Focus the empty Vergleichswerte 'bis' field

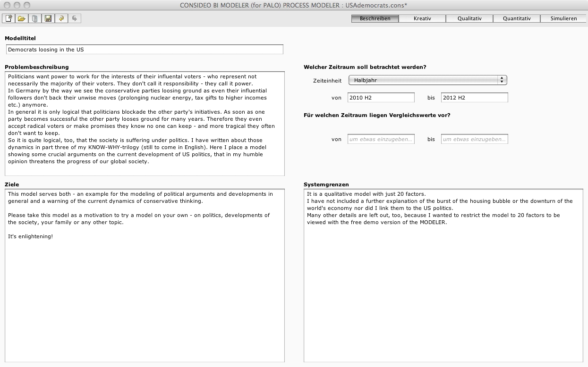(x=474, y=139)
